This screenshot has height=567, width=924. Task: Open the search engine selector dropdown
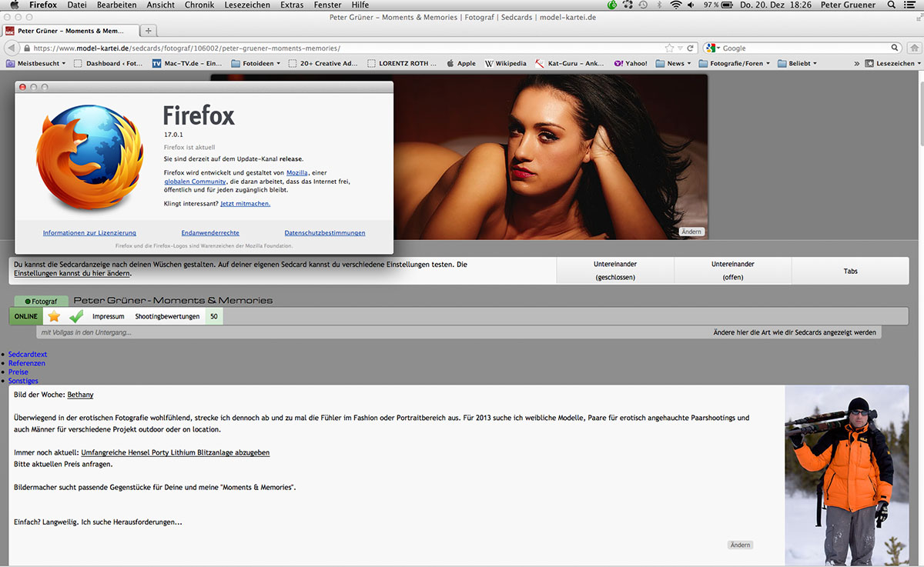[x=711, y=48]
